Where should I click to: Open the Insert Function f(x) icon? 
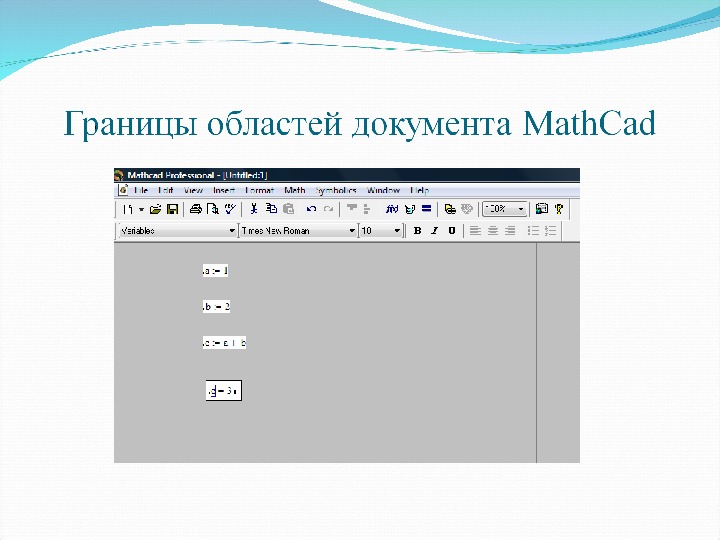[x=392, y=209]
